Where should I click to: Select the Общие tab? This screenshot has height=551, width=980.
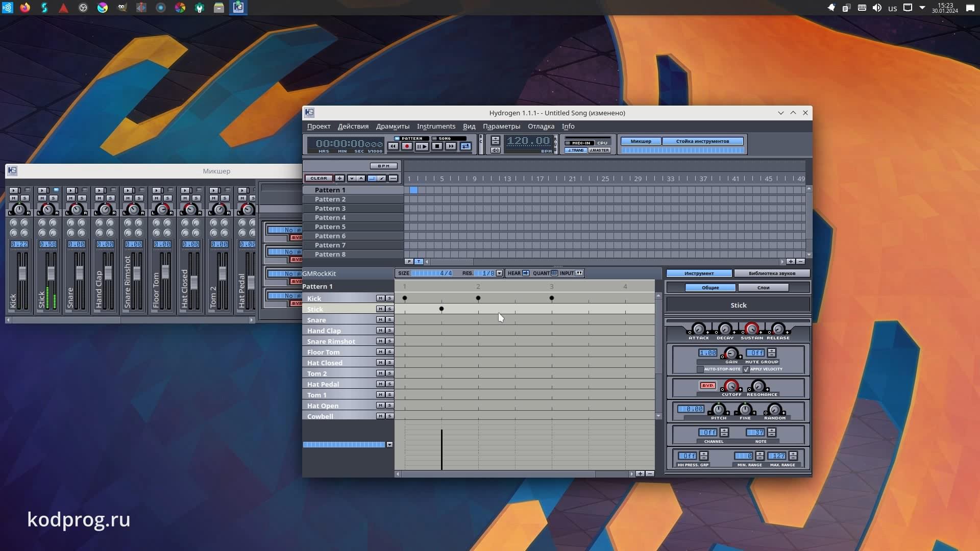click(x=710, y=288)
